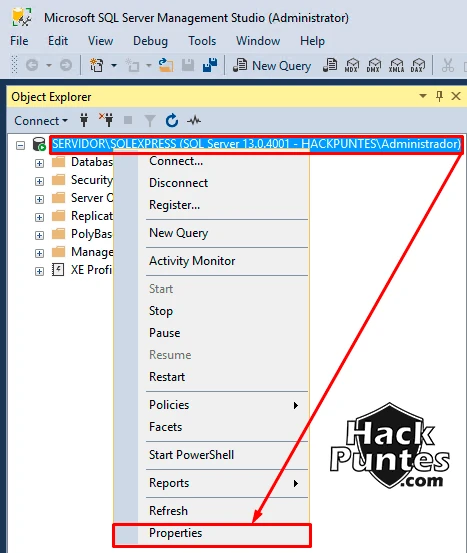Choose Restart in the context menu
Image resolution: width=467 pixels, height=553 pixels.
click(211, 377)
